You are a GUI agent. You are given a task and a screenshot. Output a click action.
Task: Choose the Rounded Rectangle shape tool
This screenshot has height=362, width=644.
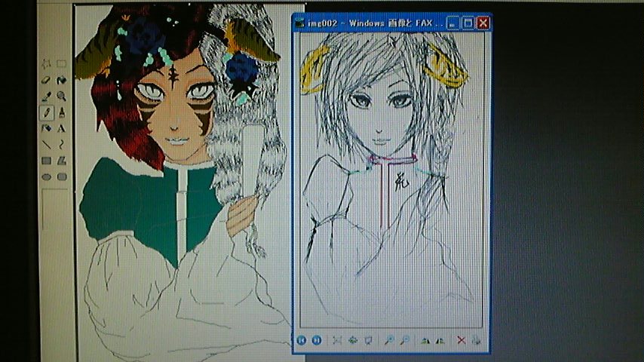62,177
